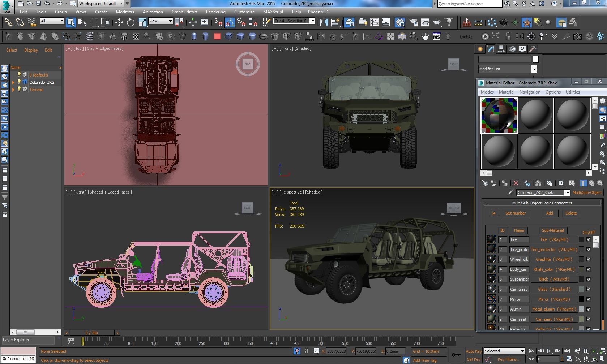Image resolution: width=607 pixels, height=364 pixels.
Task: Toggle the On/Off checkbox for Car_glass
Action: (589, 289)
